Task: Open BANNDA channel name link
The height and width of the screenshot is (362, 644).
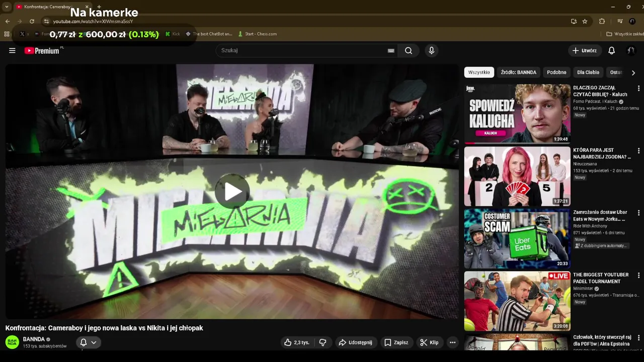Action: pos(34,339)
